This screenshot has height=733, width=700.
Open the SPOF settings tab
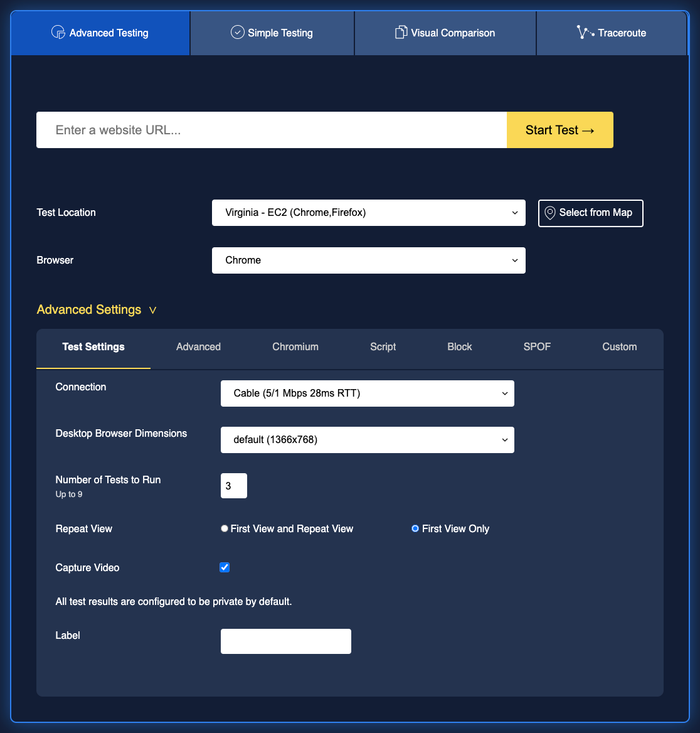(x=537, y=346)
